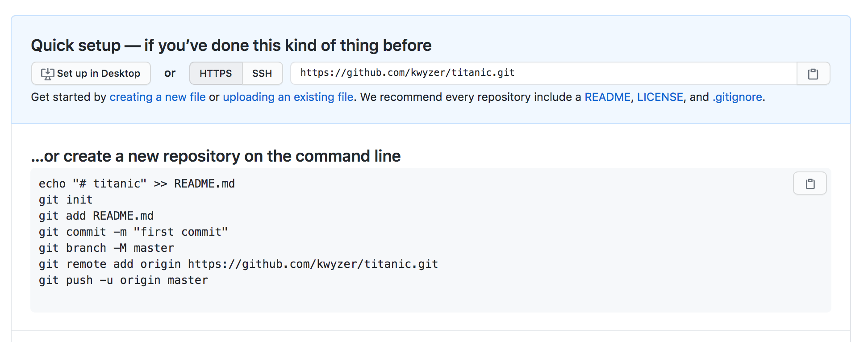Copy the repository URL with clipboard icon
The width and height of the screenshot is (868, 342).
[x=813, y=74]
